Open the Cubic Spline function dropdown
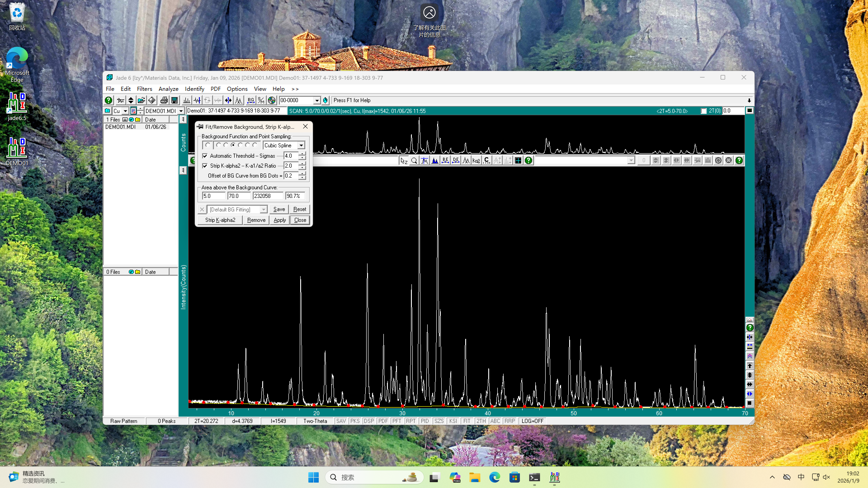Image resolution: width=868 pixels, height=488 pixels. [301, 145]
